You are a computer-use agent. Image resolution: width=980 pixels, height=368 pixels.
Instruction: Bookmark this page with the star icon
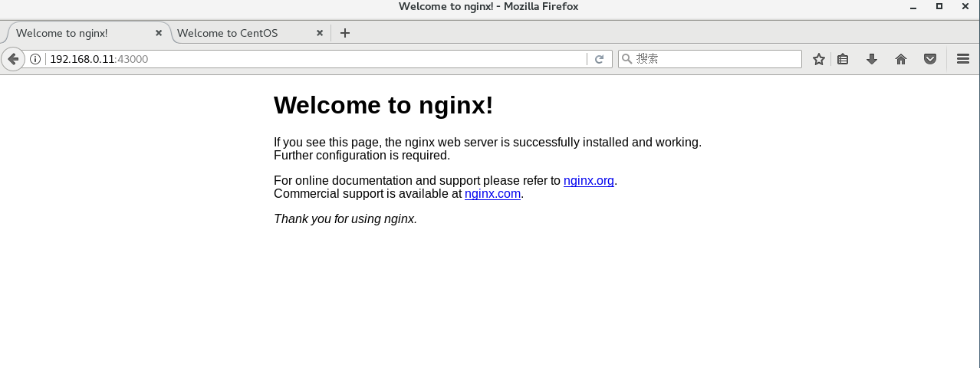(819, 59)
